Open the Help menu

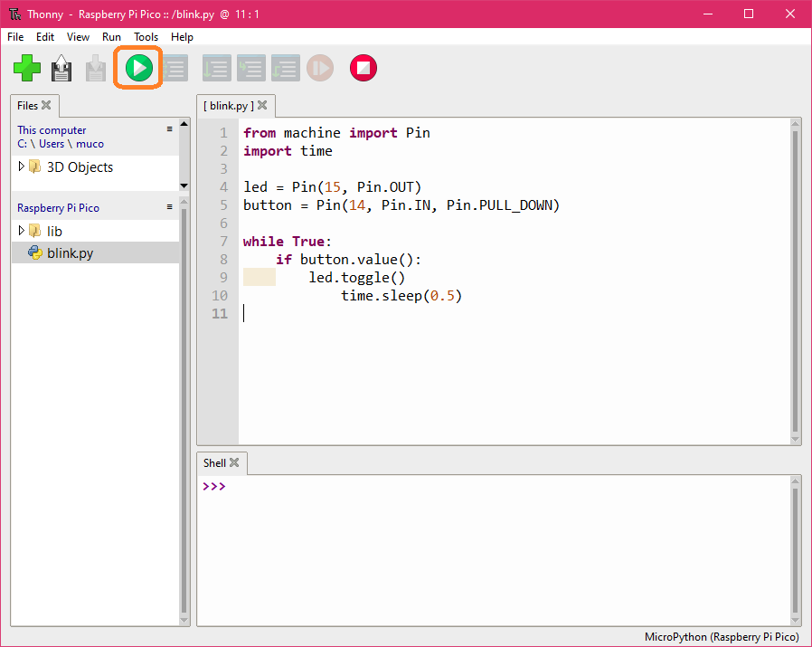click(x=183, y=37)
